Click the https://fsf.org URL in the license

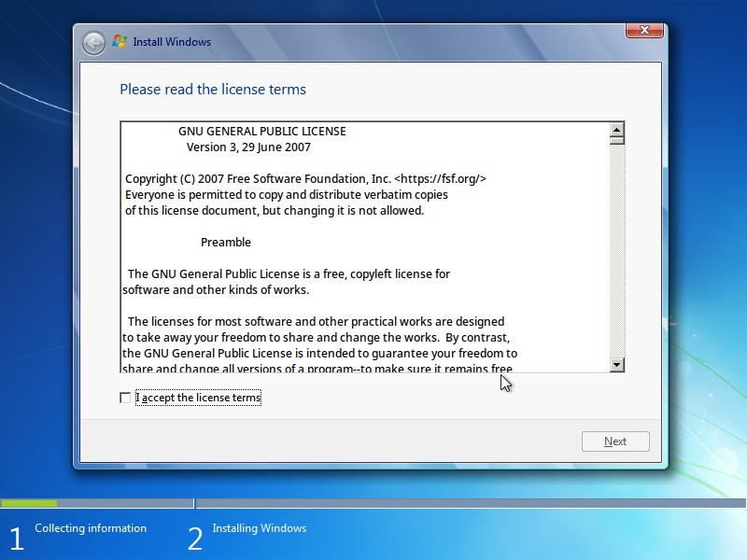coord(441,178)
